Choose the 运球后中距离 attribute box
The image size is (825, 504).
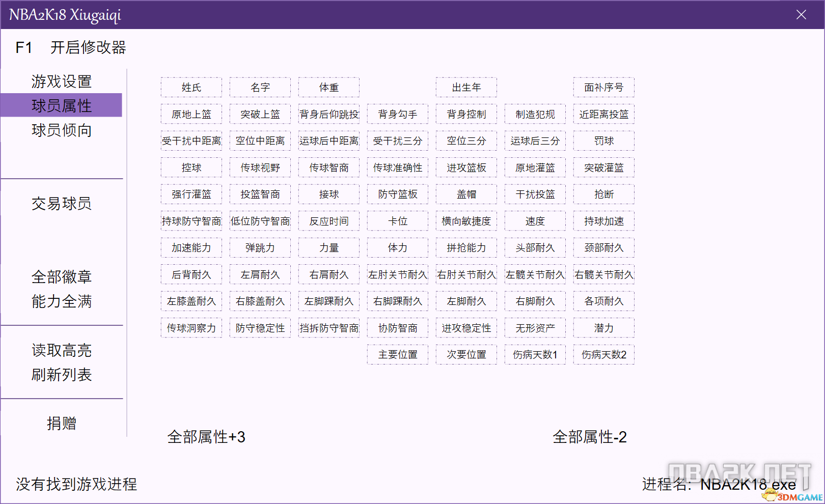click(x=329, y=141)
